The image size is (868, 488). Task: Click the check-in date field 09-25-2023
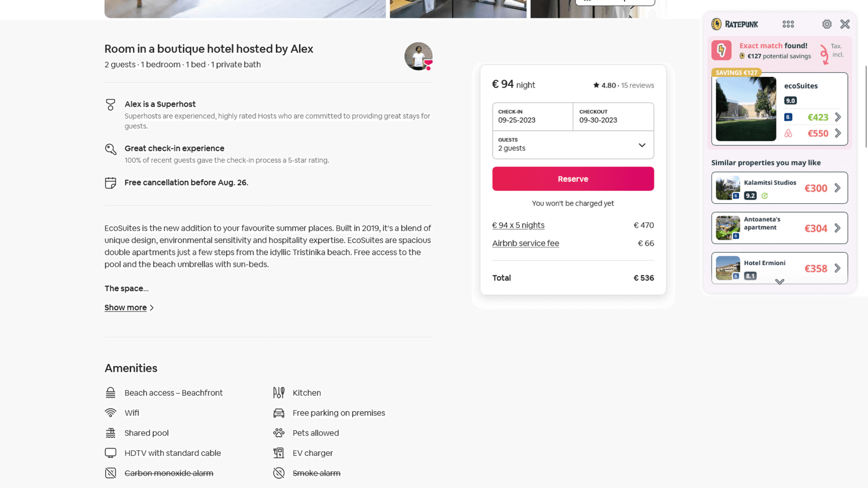pos(533,117)
